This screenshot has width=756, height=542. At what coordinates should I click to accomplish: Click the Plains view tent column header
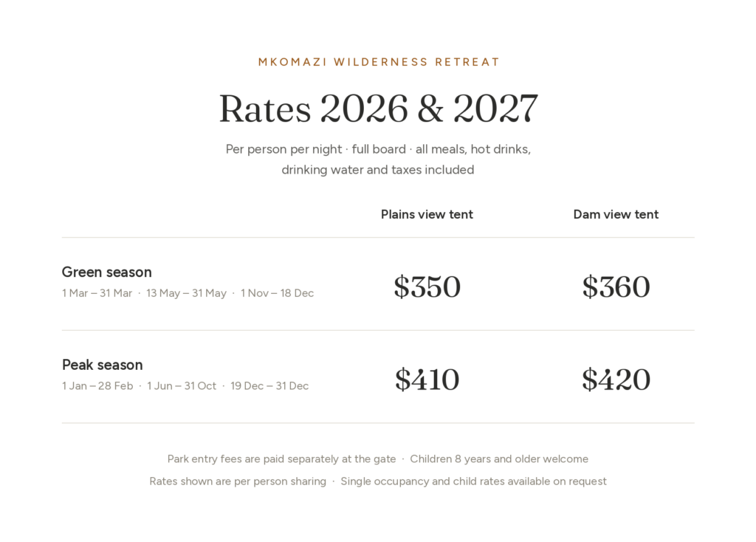click(427, 215)
